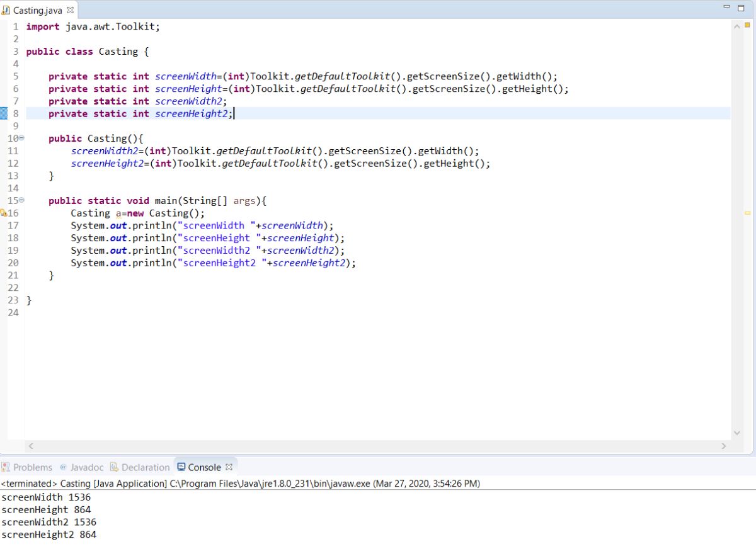Image resolution: width=756 pixels, height=549 pixels.
Task: Click console output line 'screenWidth2 1536'
Action: coord(49,522)
